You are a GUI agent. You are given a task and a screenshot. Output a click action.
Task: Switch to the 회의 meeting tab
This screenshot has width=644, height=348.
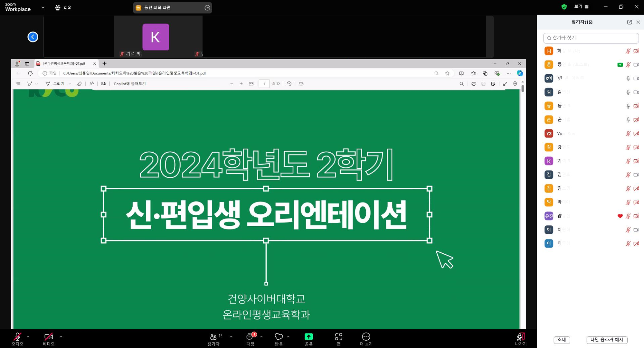point(63,7)
